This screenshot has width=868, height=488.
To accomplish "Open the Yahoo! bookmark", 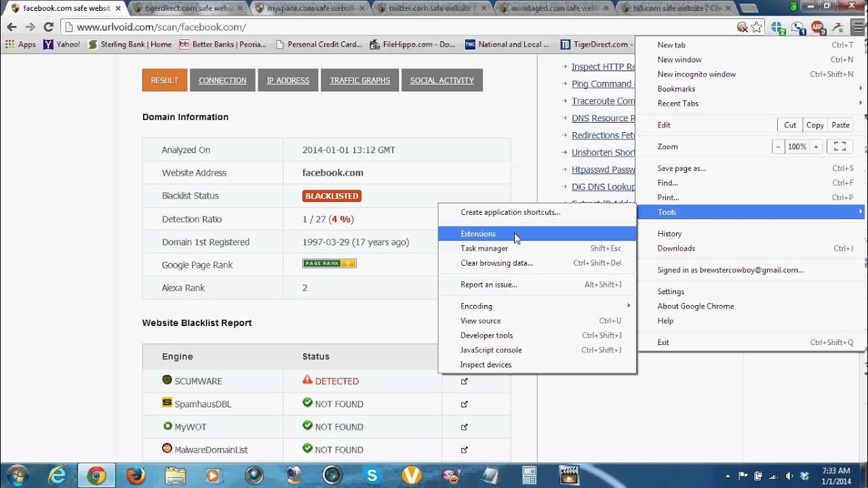I will click(x=62, y=45).
